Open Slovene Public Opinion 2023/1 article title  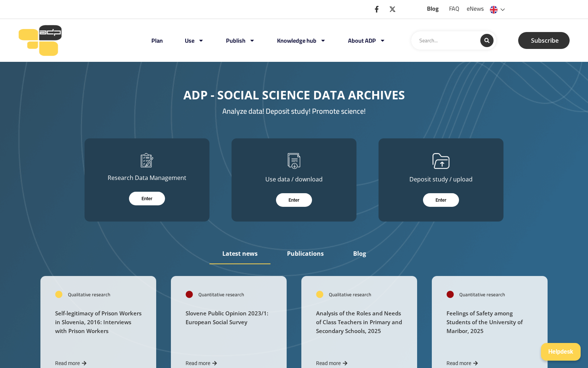pos(227,318)
